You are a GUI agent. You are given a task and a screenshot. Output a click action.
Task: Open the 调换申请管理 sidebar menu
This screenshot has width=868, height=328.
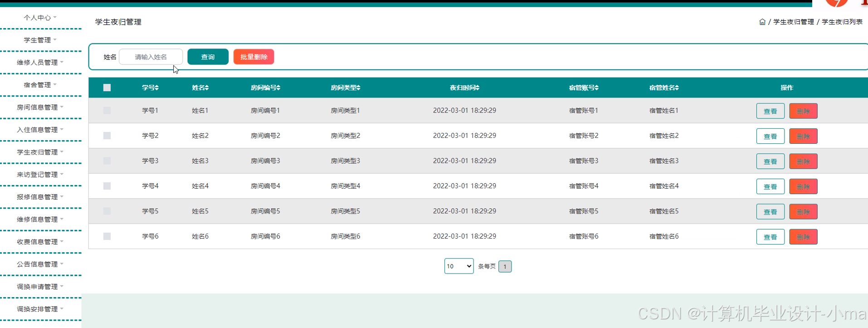[40, 287]
